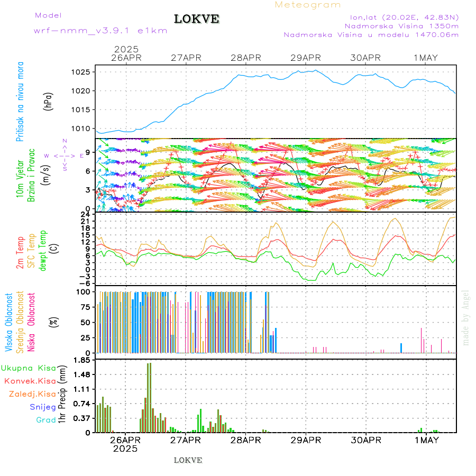Click "1MAY" on the top date axis

tap(426, 58)
